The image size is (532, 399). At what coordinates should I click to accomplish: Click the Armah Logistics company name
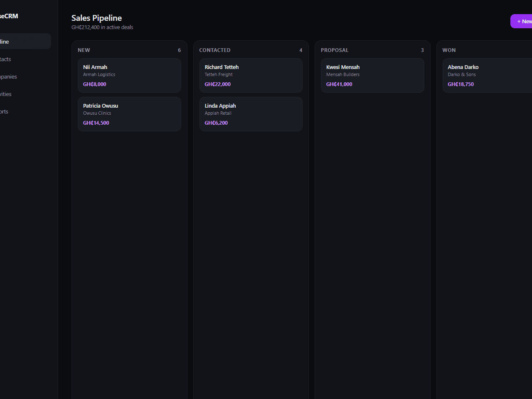click(99, 74)
